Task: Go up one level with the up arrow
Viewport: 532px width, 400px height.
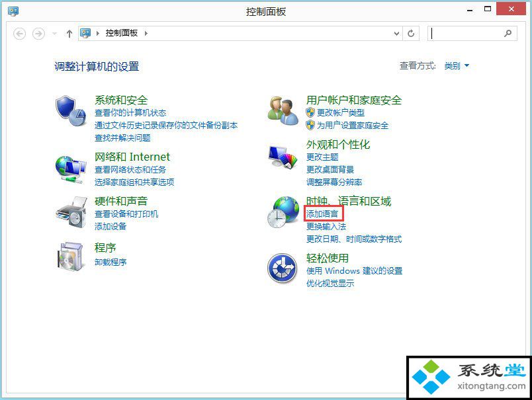Action: [69, 34]
